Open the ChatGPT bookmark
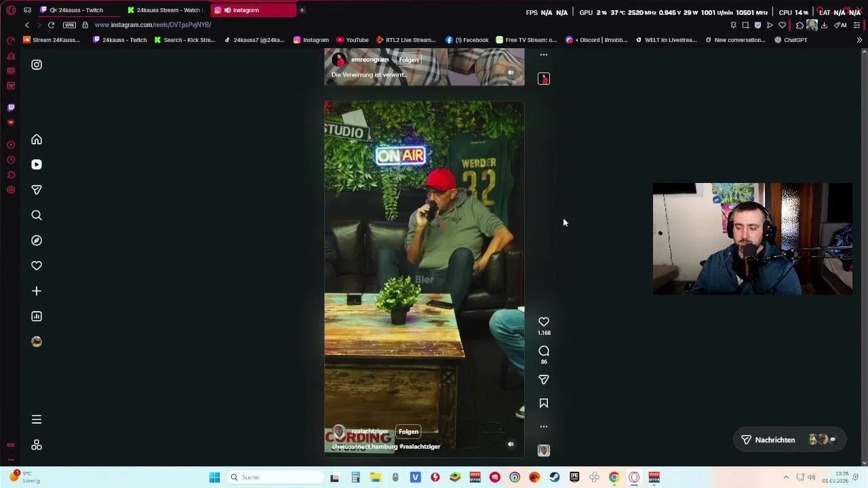868x488 pixels. click(x=791, y=40)
